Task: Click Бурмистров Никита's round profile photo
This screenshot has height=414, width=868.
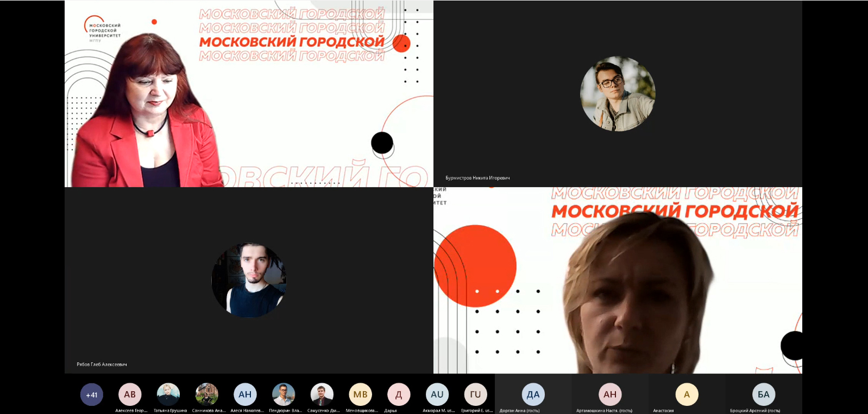Action: click(618, 93)
